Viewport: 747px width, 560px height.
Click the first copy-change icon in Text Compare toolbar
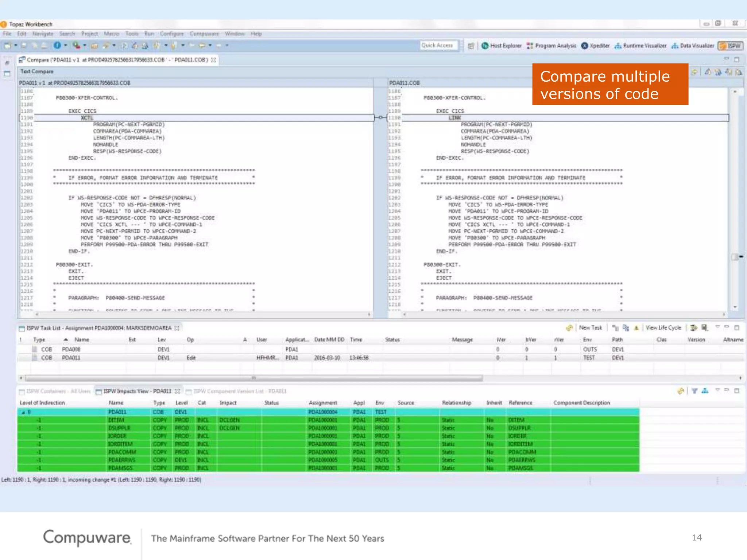pos(708,72)
